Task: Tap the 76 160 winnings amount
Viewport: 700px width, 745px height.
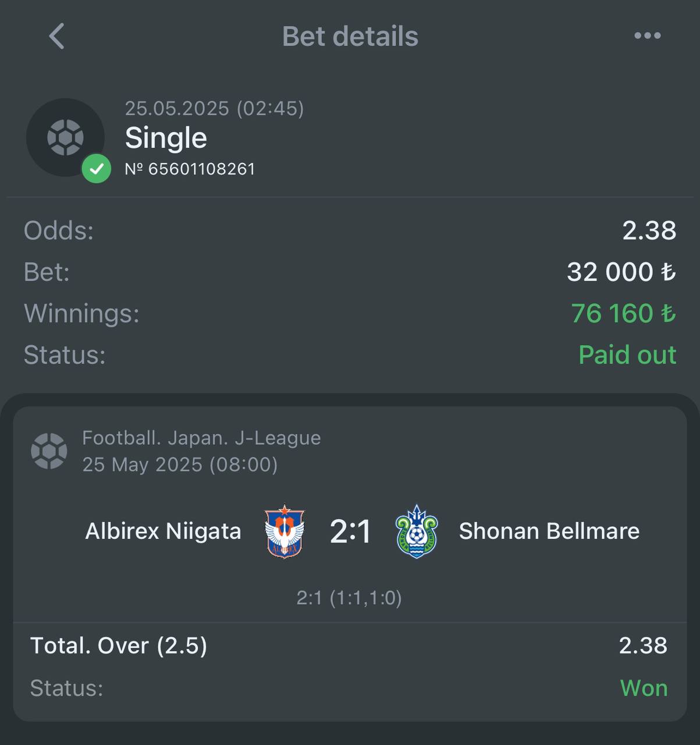Action: click(623, 313)
